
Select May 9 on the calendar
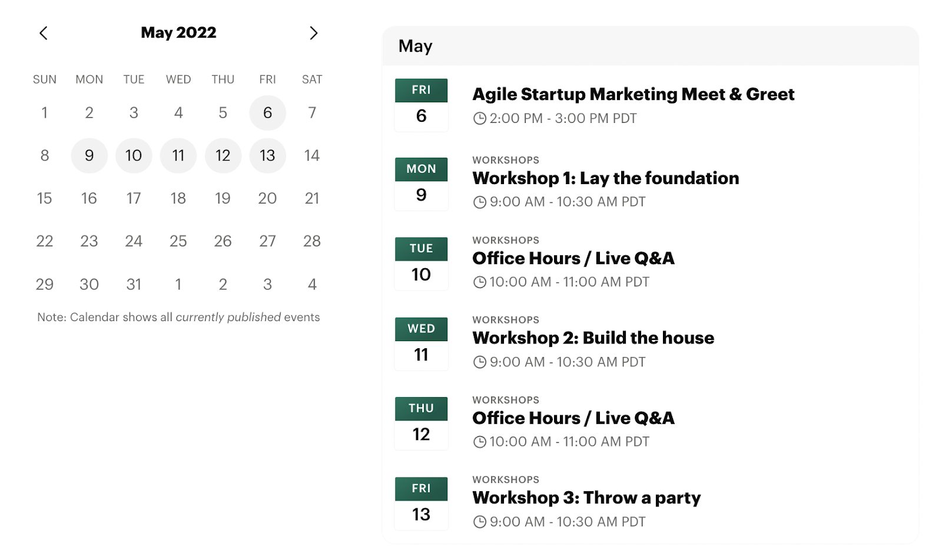pyautogui.click(x=89, y=156)
